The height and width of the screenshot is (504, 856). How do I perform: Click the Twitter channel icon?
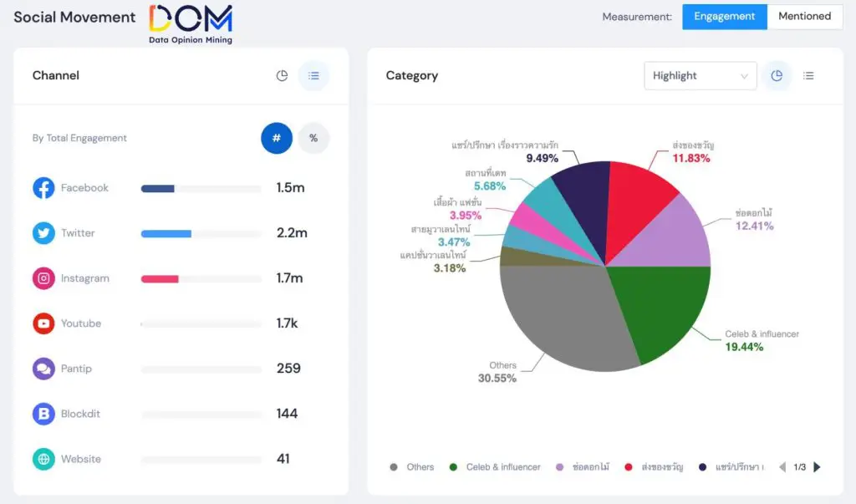[43, 233]
